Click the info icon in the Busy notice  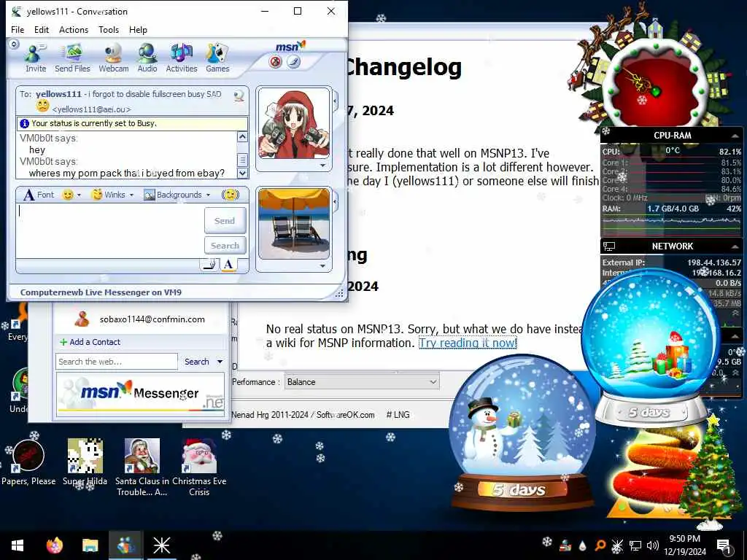tap(24, 123)
